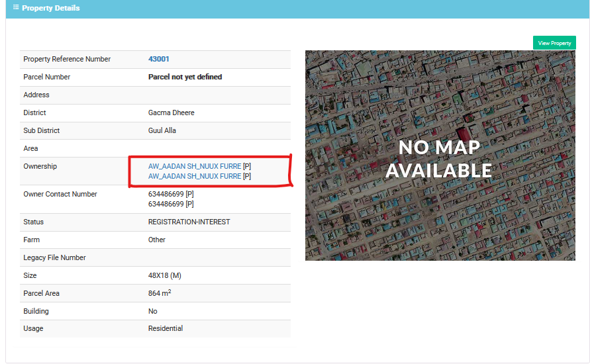Open property reference number 43001 link

coord(158,59)
